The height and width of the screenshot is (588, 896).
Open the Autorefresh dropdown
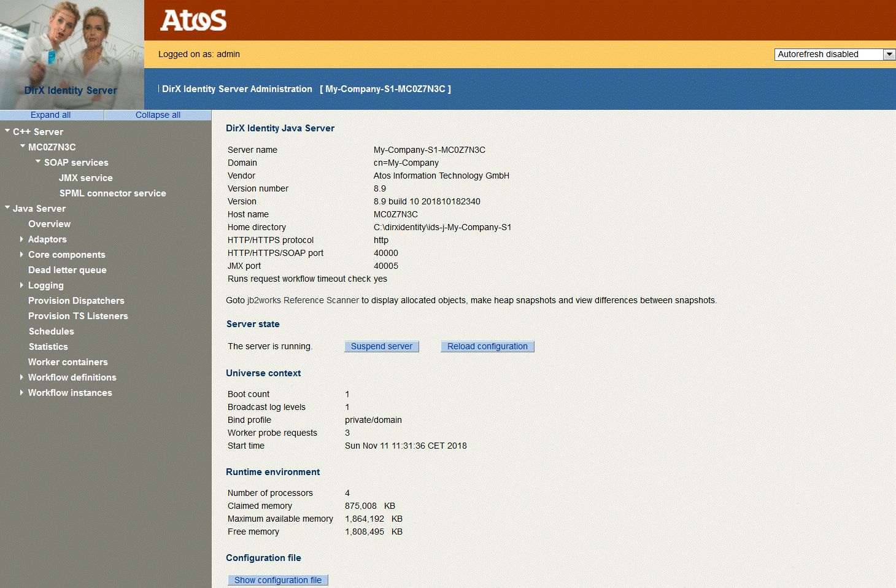click(889, 54)
